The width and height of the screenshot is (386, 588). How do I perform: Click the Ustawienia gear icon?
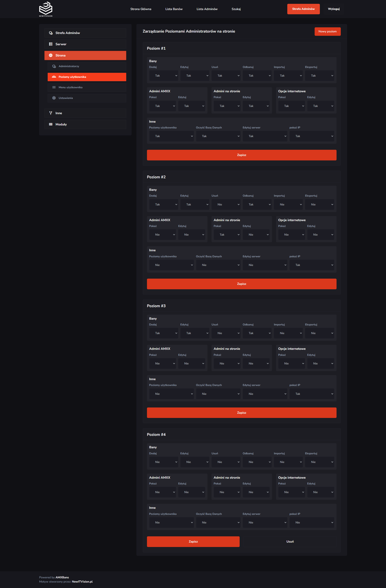54,98
